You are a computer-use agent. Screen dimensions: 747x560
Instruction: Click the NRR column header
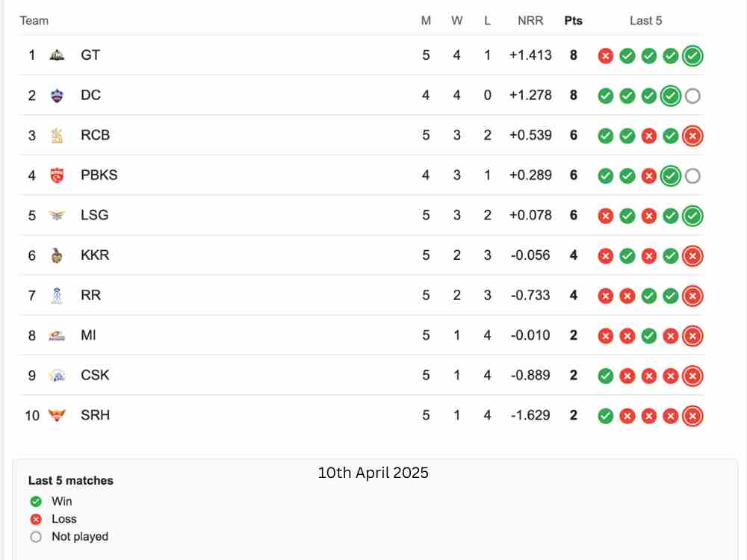tap(530, 21)
